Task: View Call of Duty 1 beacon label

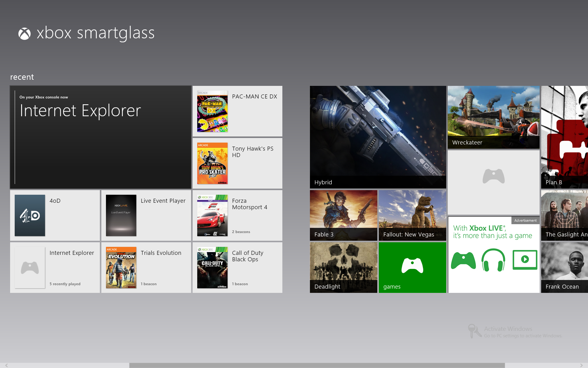Action: coord(240,284)
